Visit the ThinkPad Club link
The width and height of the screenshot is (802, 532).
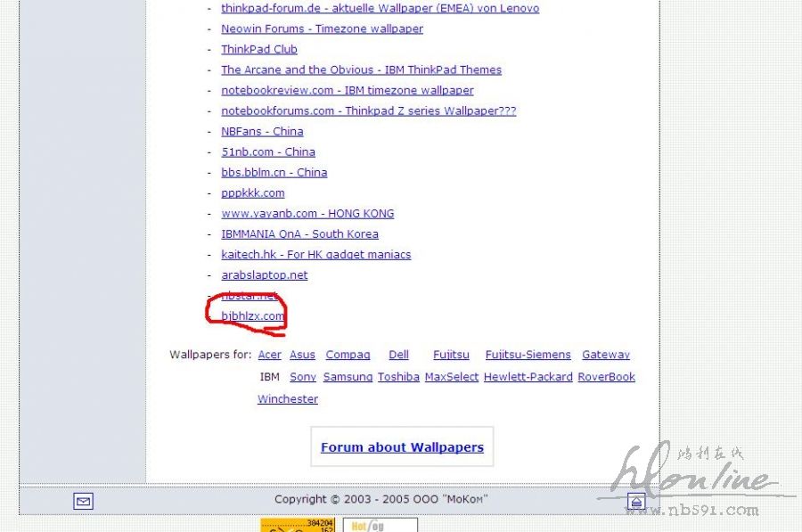258,49
